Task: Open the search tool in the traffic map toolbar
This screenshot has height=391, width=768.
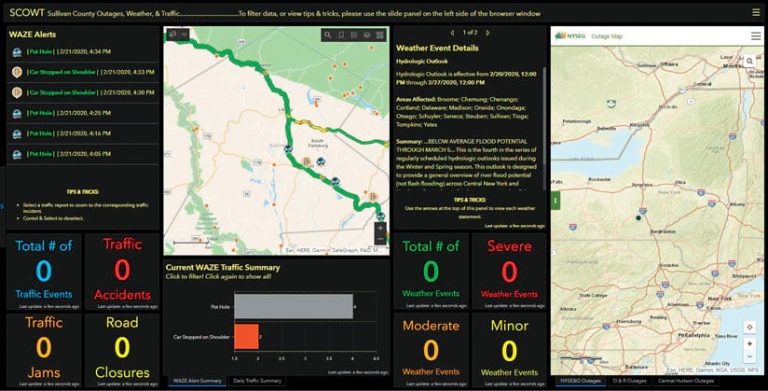Action: [x=328, y=35]
